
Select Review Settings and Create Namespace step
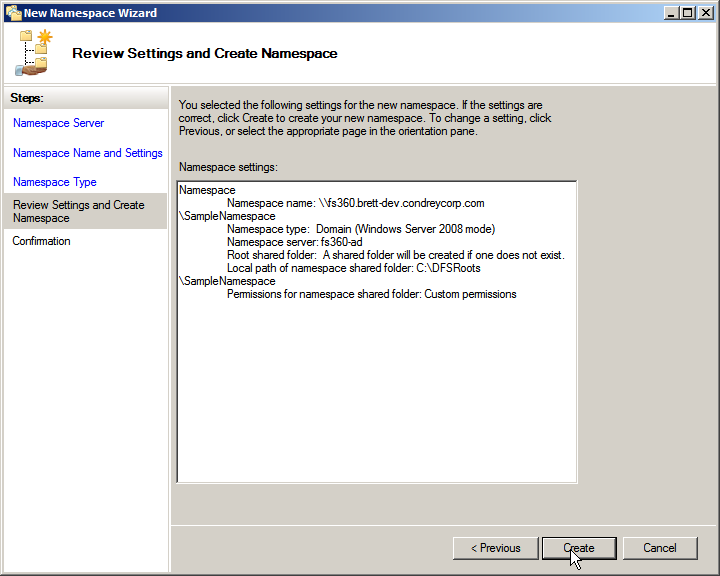(x=85, y=211)
